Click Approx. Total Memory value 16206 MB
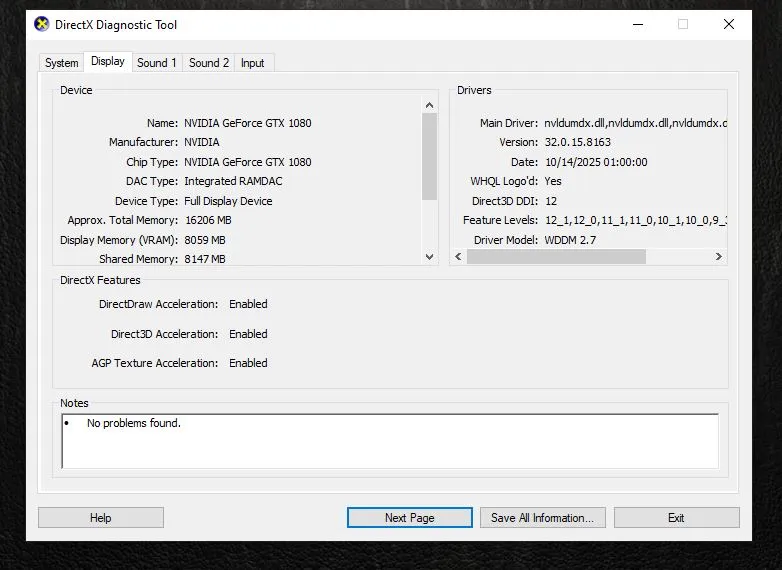The height and width of the screenshot is (570, 782). coord(208,220)
